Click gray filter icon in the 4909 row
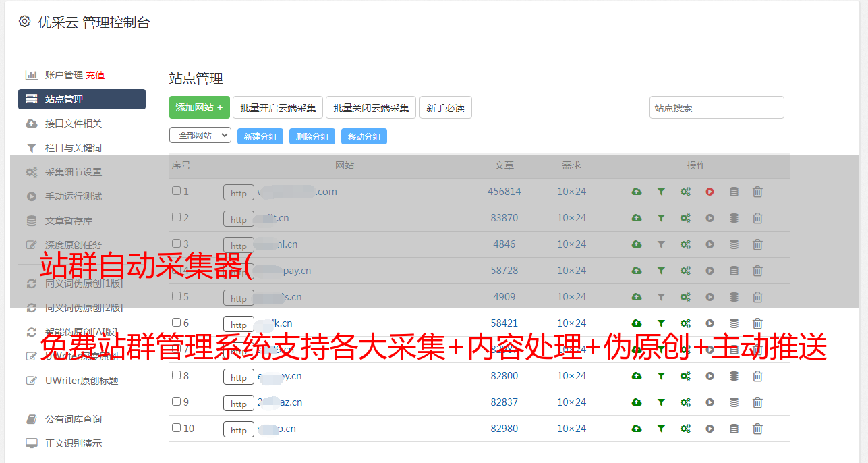868x463 pixels. (661, 297)
